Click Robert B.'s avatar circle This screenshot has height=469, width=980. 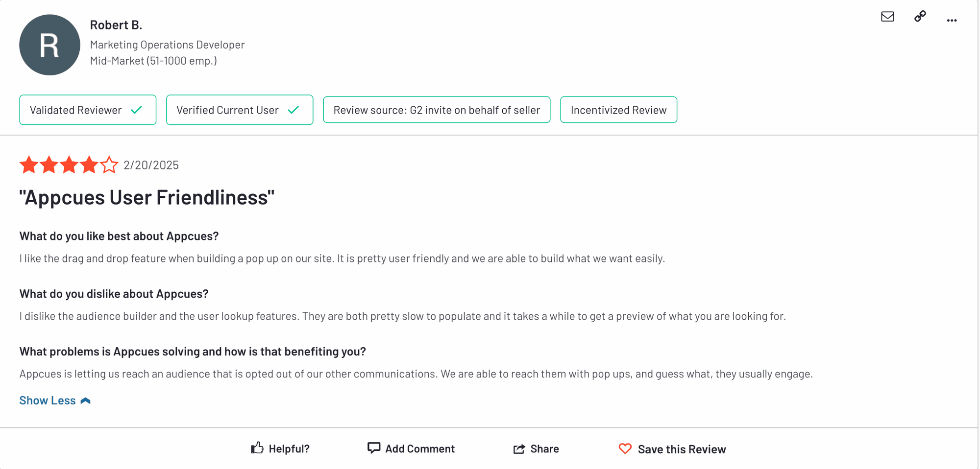pyautogui.click(x=49, y=45)
